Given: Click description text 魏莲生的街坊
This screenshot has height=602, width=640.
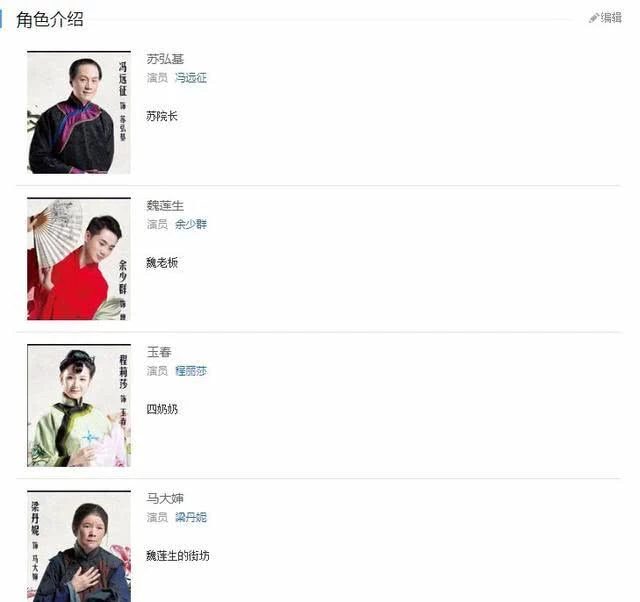Looking at the screenshot, I should pos(178,555).
